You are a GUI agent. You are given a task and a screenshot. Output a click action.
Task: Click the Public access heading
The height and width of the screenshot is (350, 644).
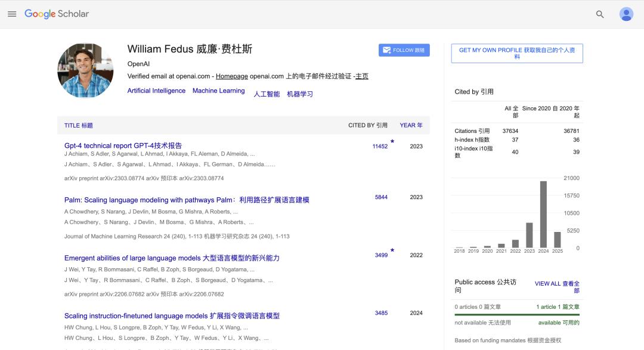(x=485, y=286)
